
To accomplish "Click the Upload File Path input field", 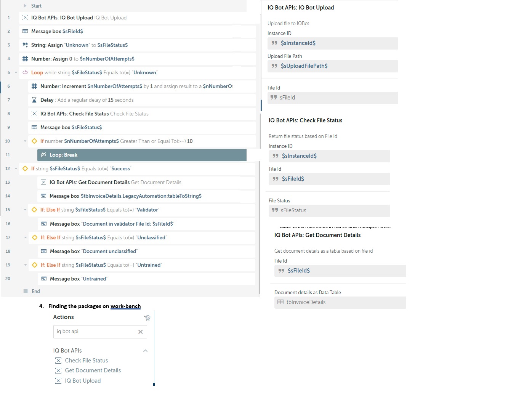I will pyautogui.click(x=332, y=66).
